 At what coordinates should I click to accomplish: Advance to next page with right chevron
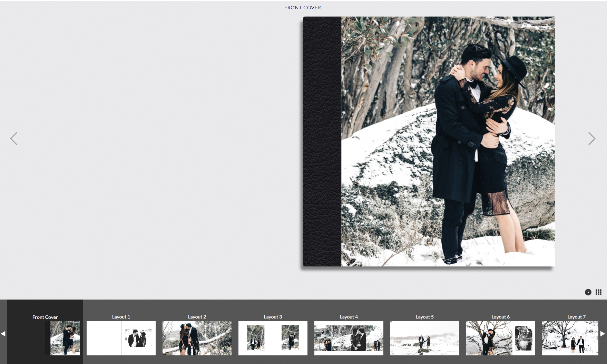click(x=591, y=139)
